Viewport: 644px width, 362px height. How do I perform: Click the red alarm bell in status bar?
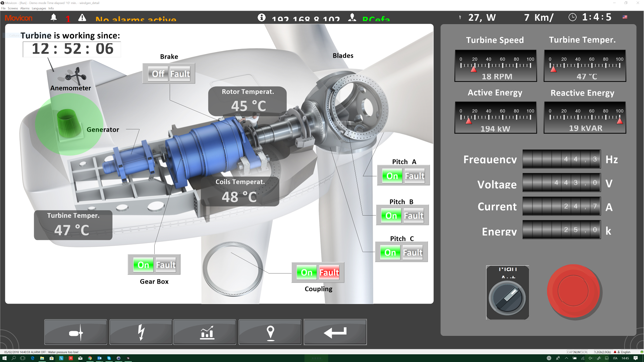pos(615,352)
